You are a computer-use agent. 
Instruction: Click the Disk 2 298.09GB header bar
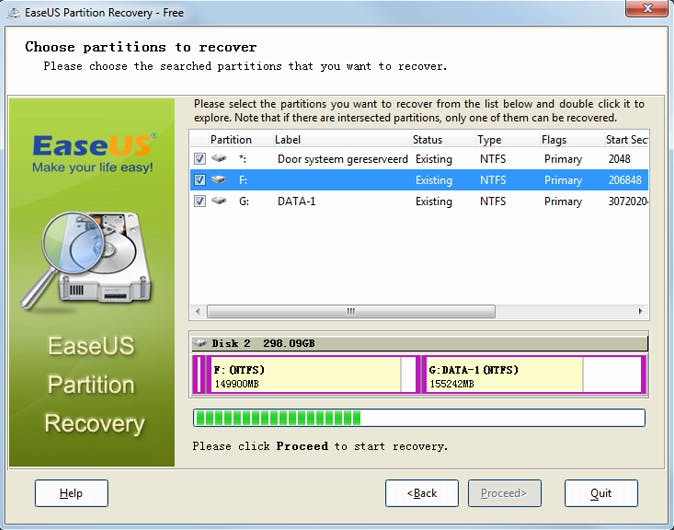[x=420, y=343]
